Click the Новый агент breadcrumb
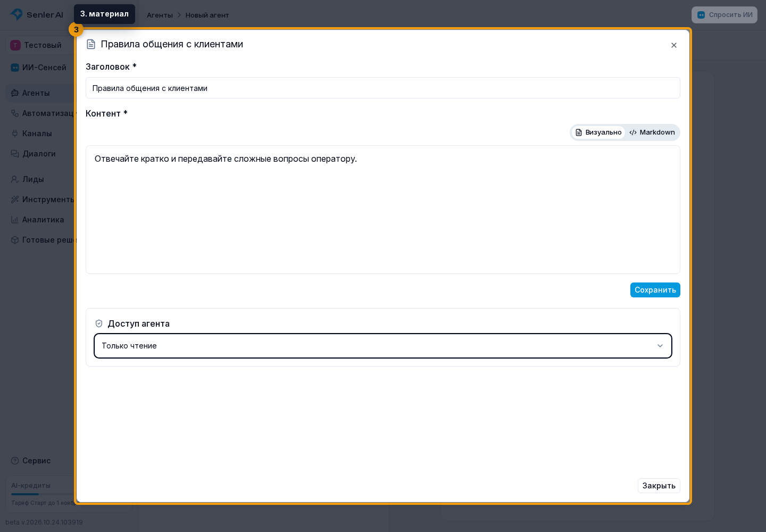This screenshot has width=766, height=532. click(x=207, y=15)
